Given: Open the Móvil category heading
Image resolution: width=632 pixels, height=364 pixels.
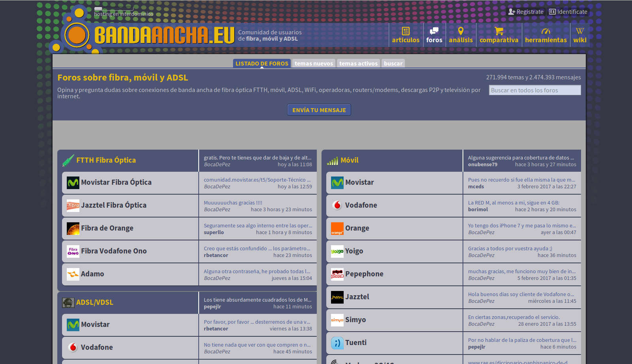Looking at the screenshot, I should coord(350,160).
